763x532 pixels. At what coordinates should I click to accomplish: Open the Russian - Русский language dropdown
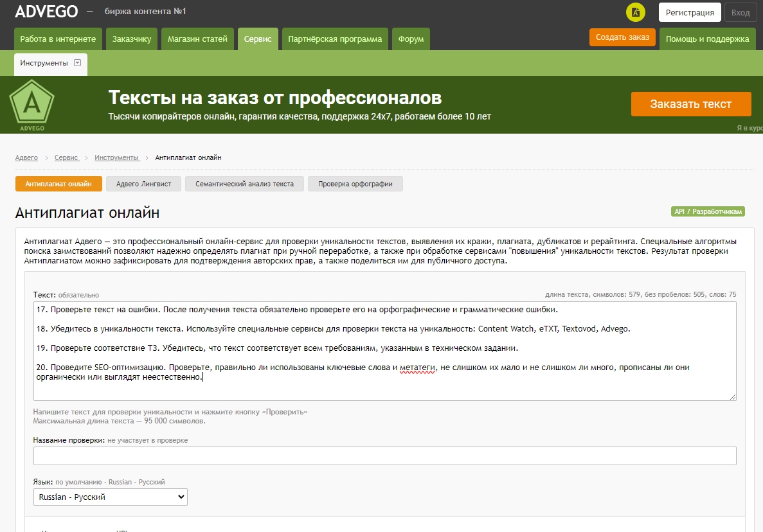(111, 497)
